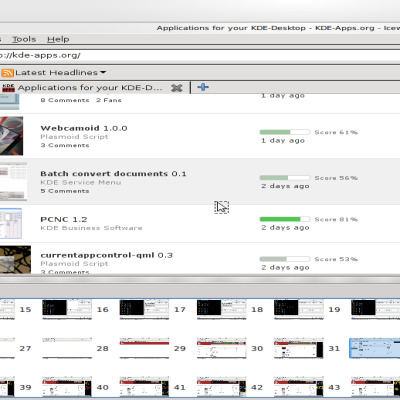Open Webcamoid's 3 Comments link
This screenshot has height=400, width=400.
coord(65,145)
